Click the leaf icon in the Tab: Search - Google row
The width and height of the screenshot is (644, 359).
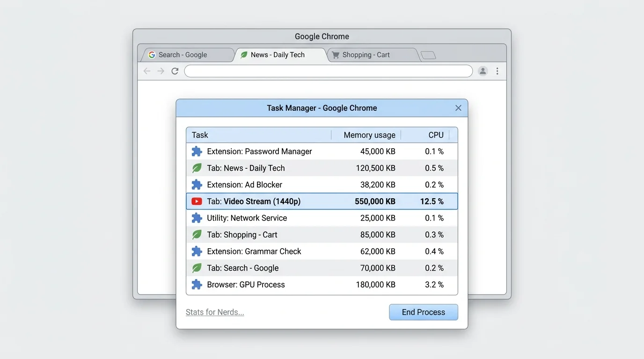pos(197,268)
